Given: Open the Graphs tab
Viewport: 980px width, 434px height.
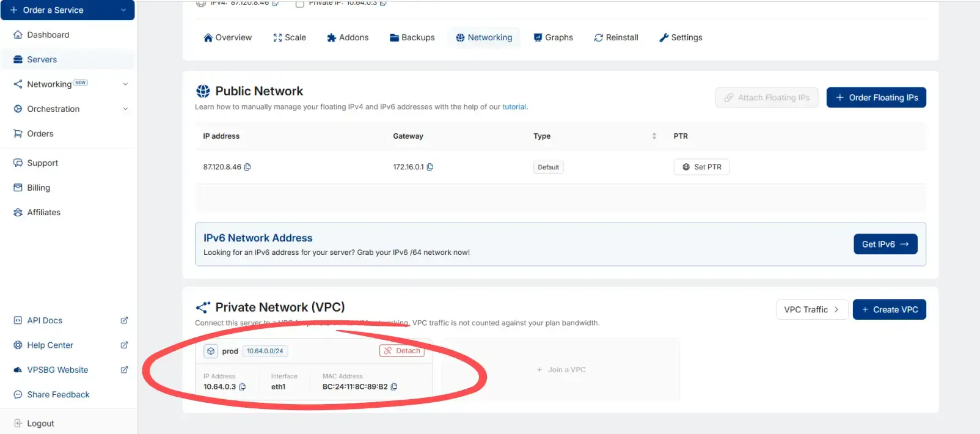Looking at the screenshot, I should point(553,37).
